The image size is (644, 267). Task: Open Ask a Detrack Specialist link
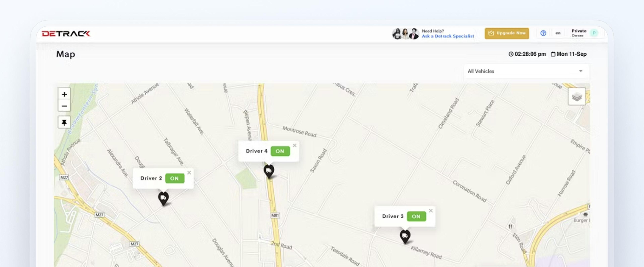click(x=448, y=36)
